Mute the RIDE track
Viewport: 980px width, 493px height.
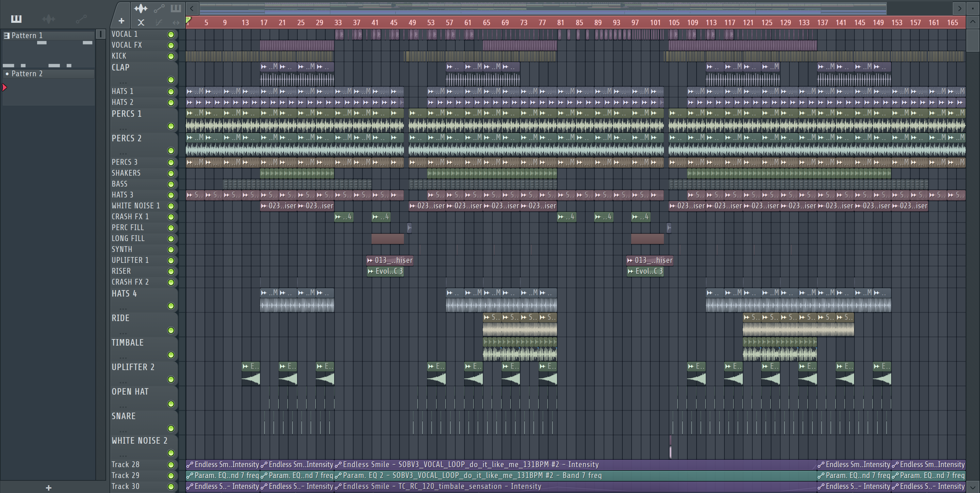tap(171, 330)
